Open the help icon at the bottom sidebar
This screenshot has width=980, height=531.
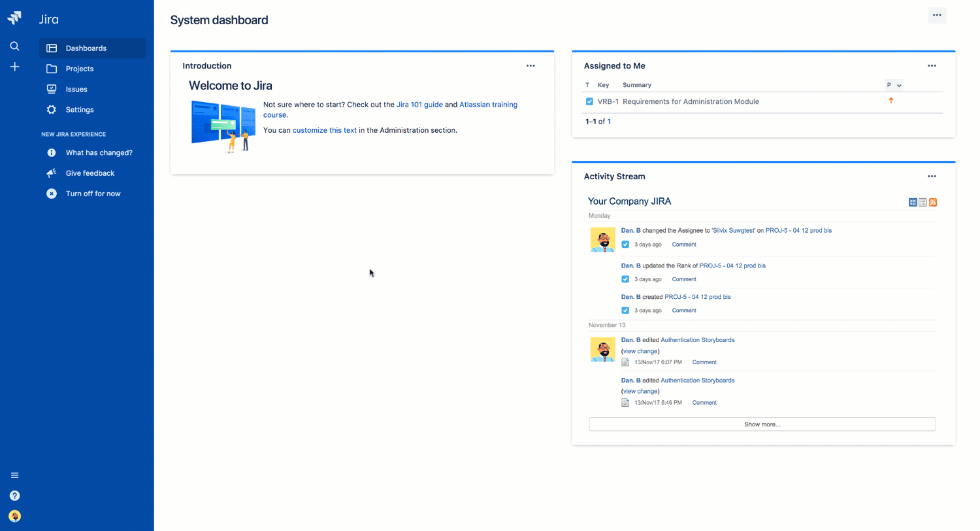coord(14,496)
